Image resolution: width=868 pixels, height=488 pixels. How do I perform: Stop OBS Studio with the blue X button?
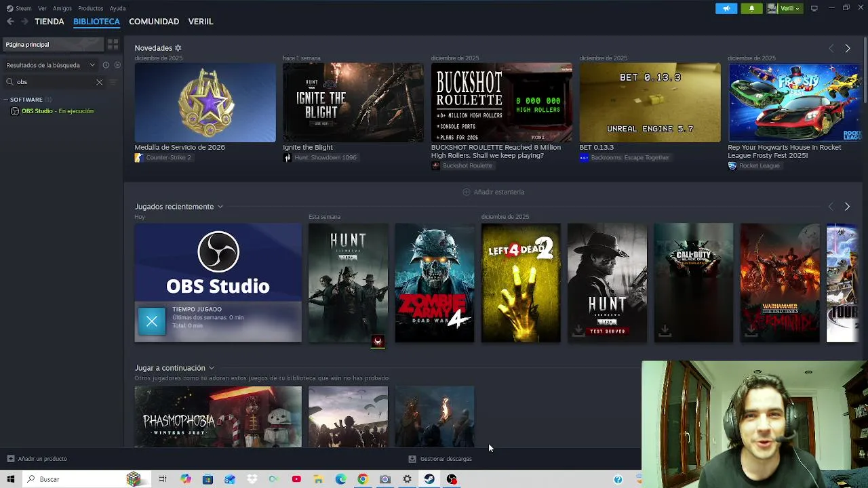[x=152, y=321]
